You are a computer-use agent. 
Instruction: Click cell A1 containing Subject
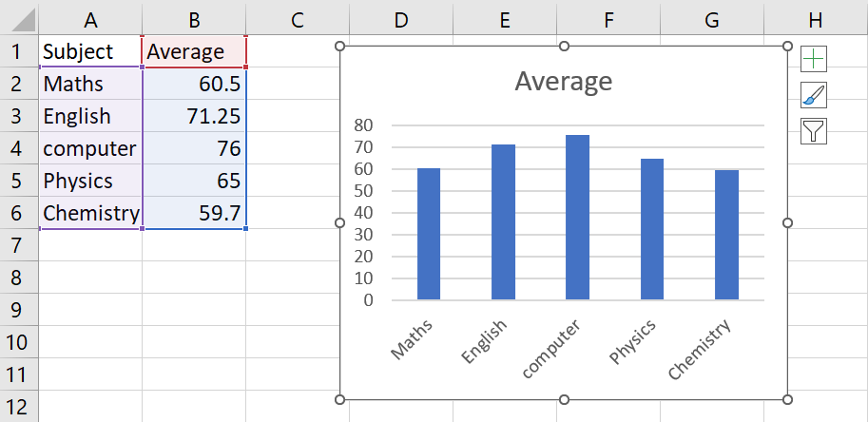tap(90, 51)
